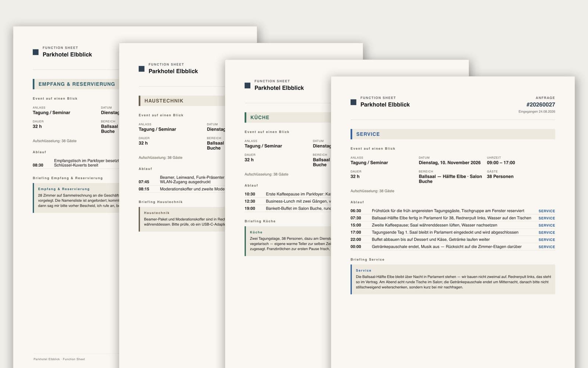Select request number #20260027
588x368 pixels.
541,105
